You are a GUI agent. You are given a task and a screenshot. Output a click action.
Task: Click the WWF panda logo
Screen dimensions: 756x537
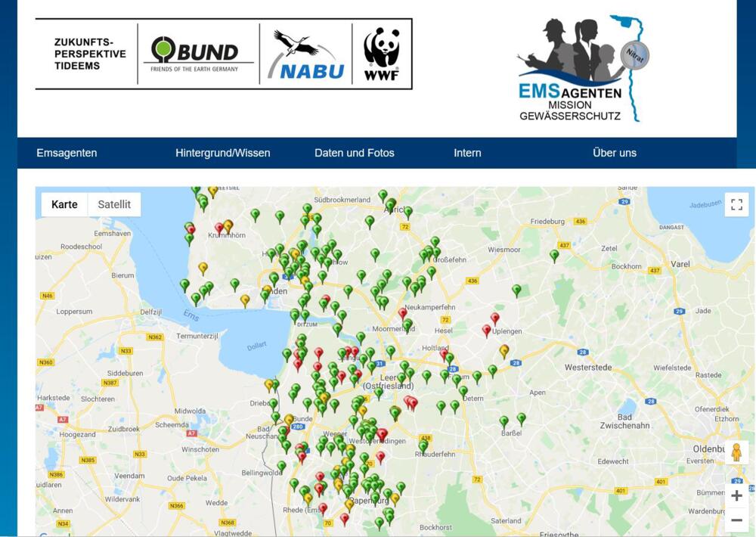tap(383, 53)
